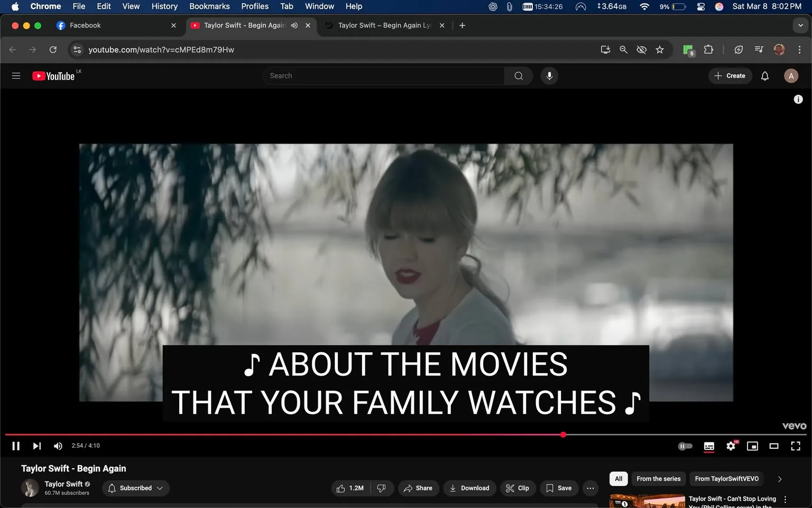Mute the video volume speaker icon

[58, 446]
